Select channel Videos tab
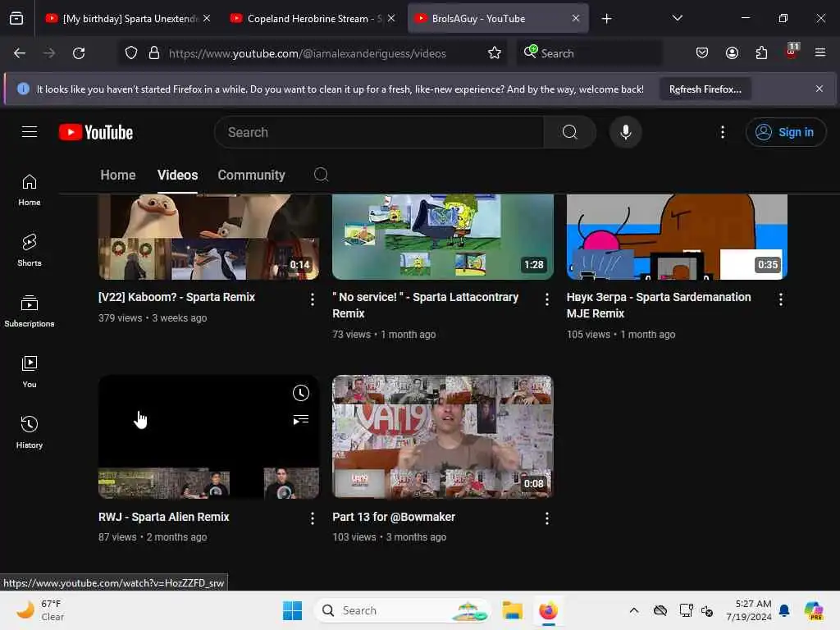 tap(177, 175)
